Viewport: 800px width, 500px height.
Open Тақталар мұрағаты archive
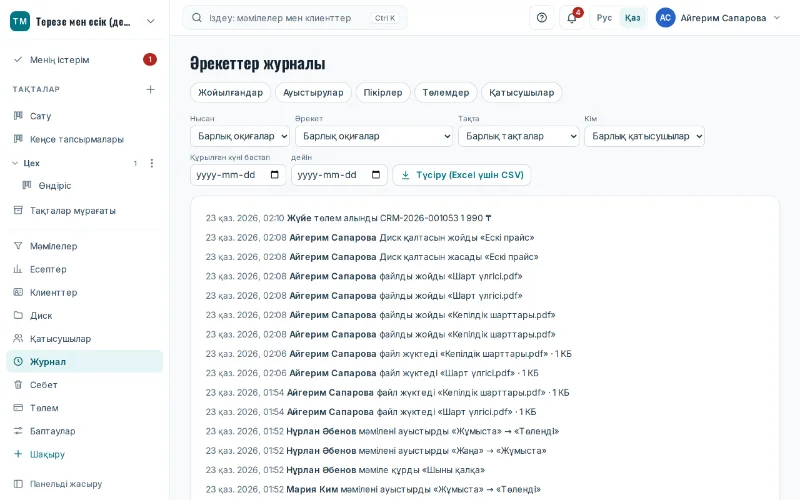tap(85, 210)
